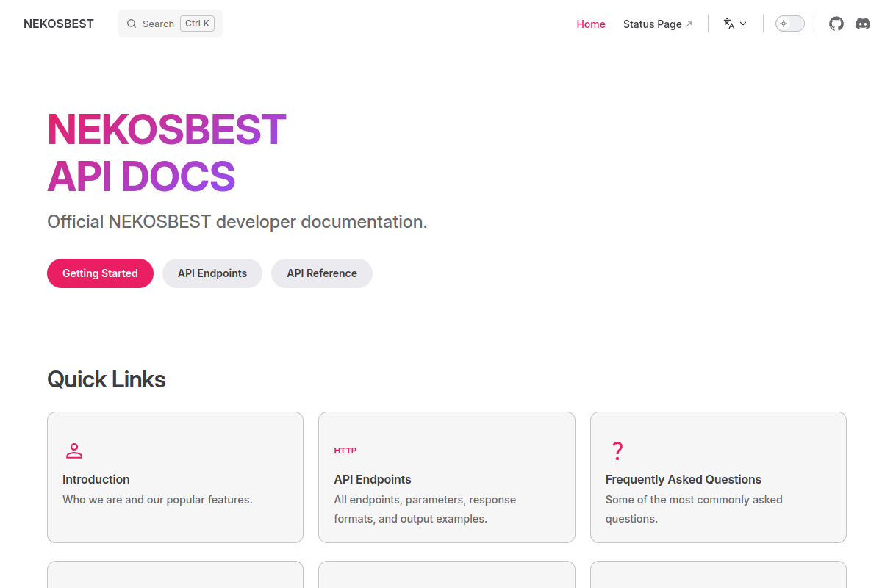Click the translate language icon

729,24
